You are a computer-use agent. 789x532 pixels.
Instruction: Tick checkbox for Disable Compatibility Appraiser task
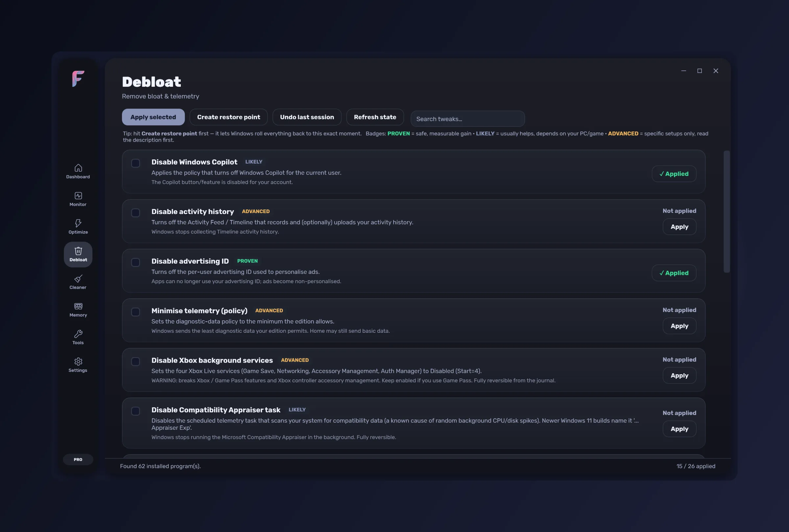(x=135, y=411)
